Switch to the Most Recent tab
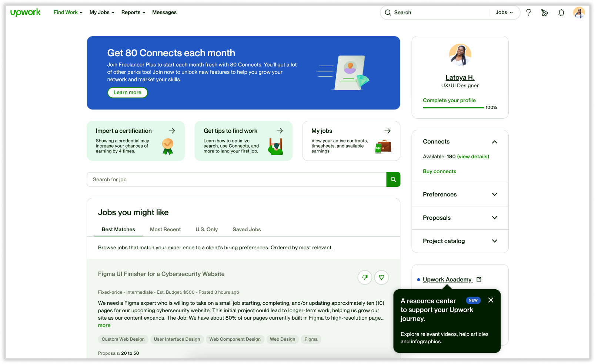The height and width of the screenshot is (364, 595). click(x=166, y=229)
